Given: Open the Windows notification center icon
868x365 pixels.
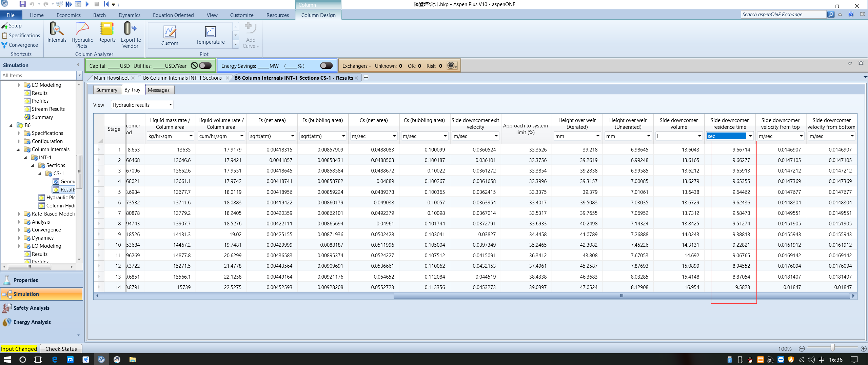Looking at the screenshot, I should click(x=854, y=360).
